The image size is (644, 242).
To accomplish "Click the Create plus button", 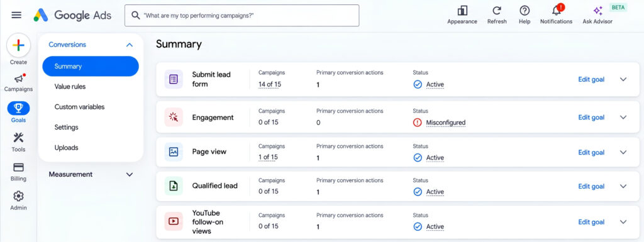I will tap(18, 45).
